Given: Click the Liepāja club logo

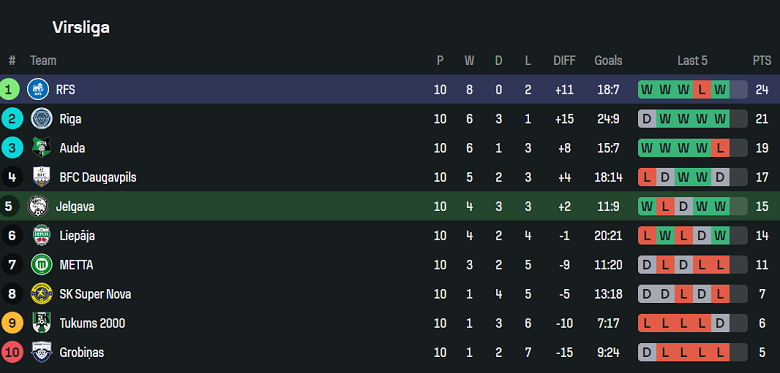Looking at the screenshot, I should (41, 235).
